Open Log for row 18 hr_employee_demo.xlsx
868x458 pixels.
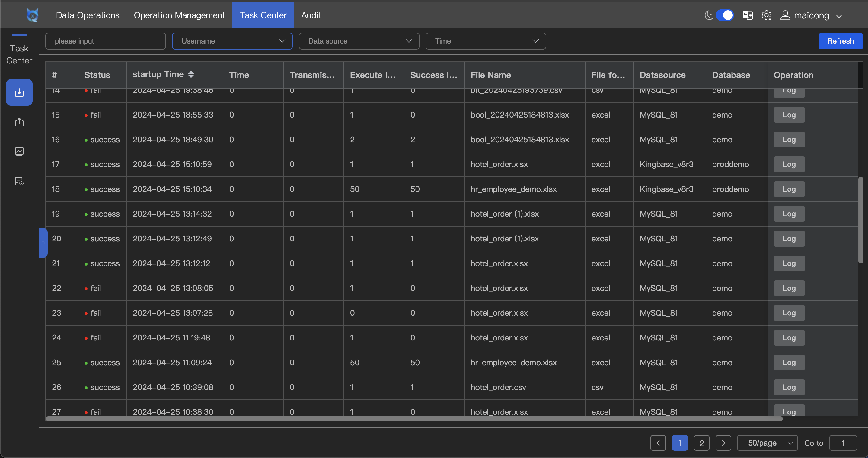click(x=789, y=189)
